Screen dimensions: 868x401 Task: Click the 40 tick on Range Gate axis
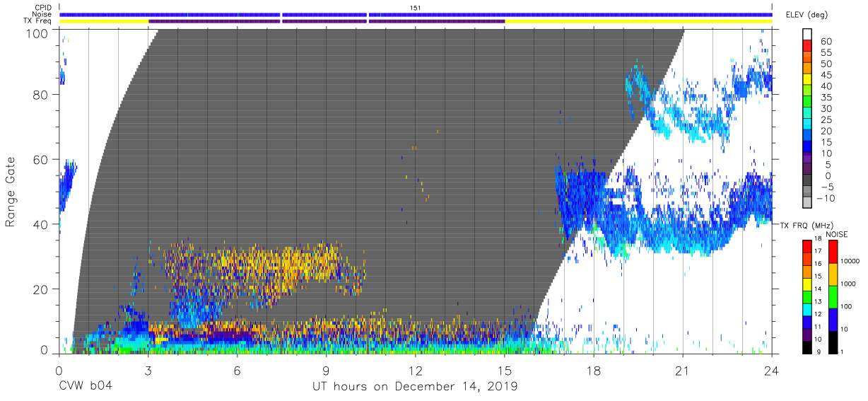41,225
